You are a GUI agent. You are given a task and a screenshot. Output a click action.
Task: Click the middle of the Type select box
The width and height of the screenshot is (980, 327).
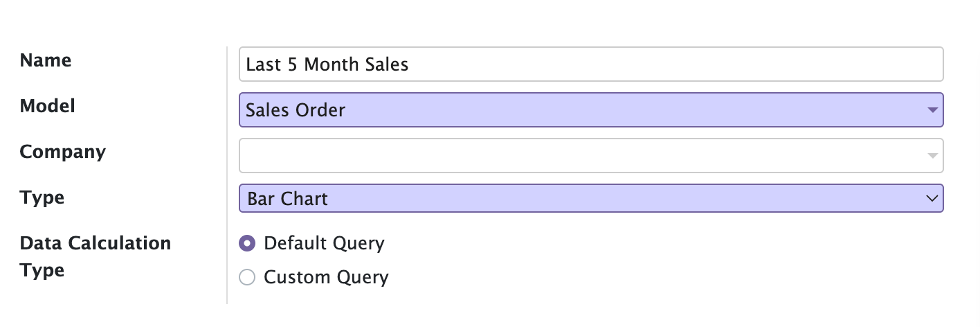pos(591,200)
